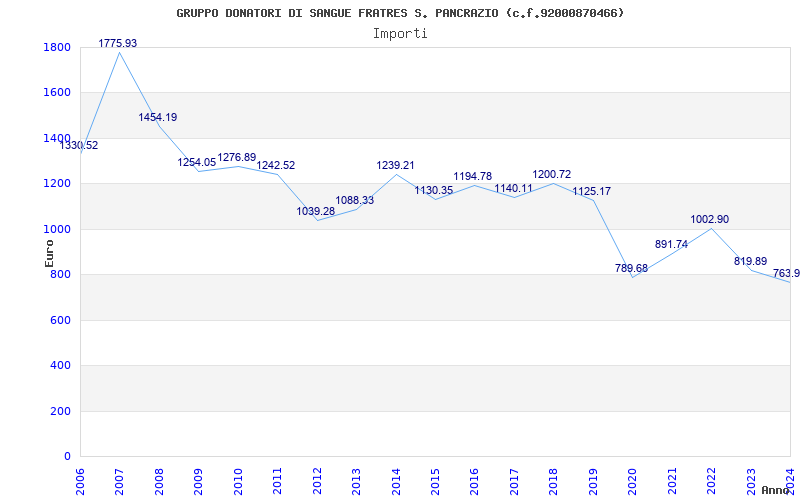The image size is (800, 500).
Task: Select the 1039.28 value label
Action: pos(316,211)
